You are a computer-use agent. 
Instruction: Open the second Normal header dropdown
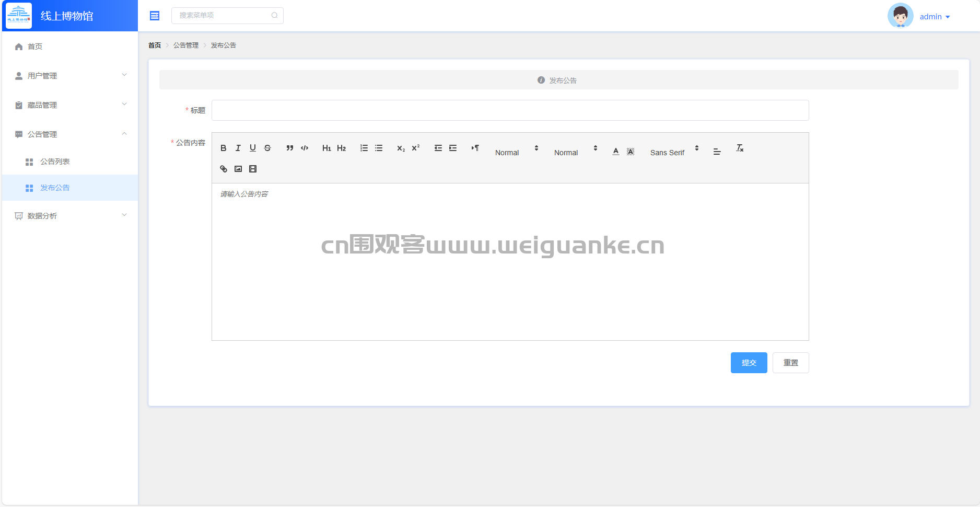(576, 152)
